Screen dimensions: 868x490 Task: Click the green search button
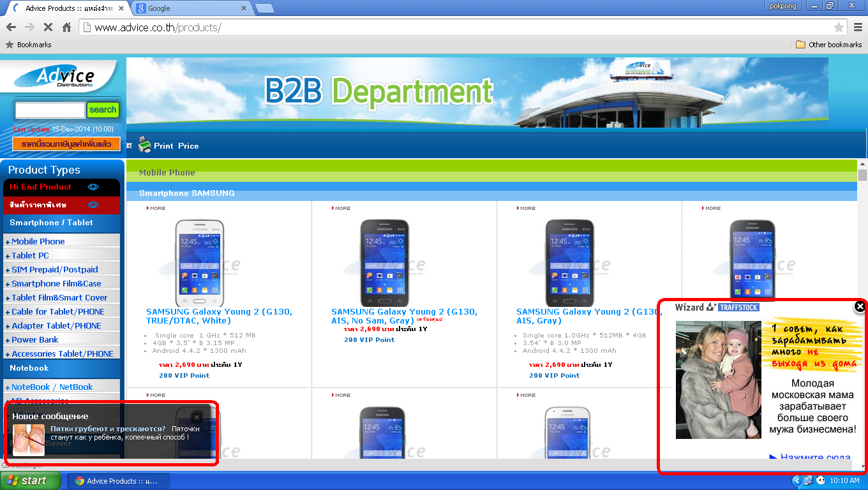[x=103, y=110]
